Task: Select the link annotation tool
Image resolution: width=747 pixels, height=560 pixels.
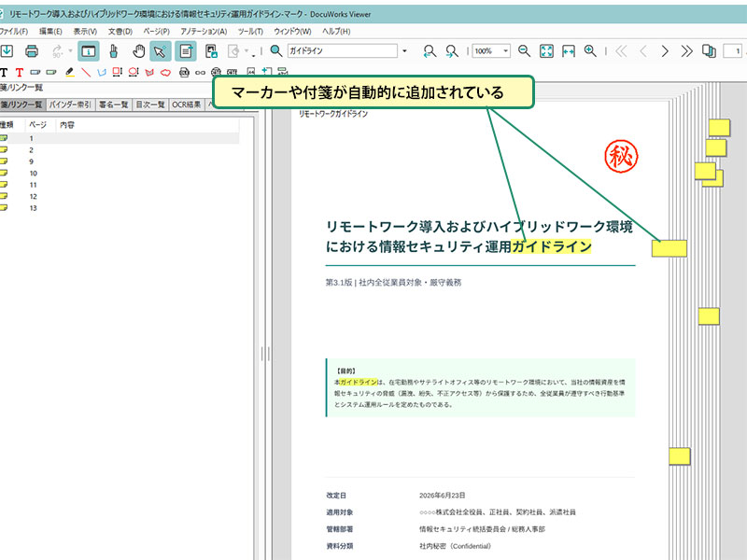Action: (x=200, y=73)
